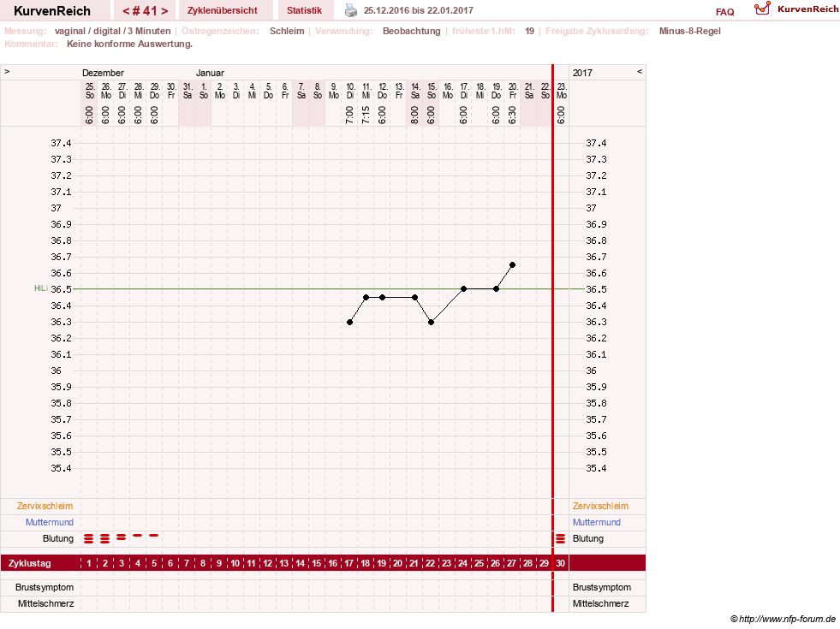This screenshot has height=629, width=840.
Task: Click the medium bleeding icon on cycle day 3
Action: pyautogui.click(x=121, y=537)
